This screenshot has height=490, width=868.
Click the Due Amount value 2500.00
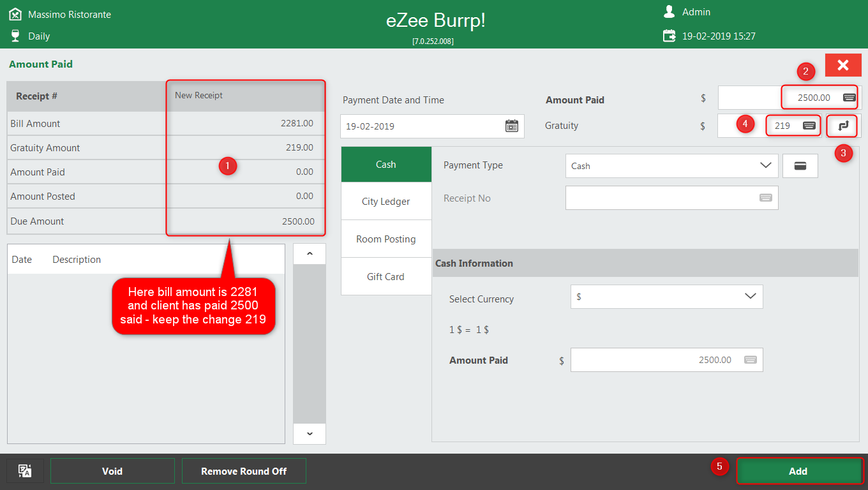coord(298,221)
